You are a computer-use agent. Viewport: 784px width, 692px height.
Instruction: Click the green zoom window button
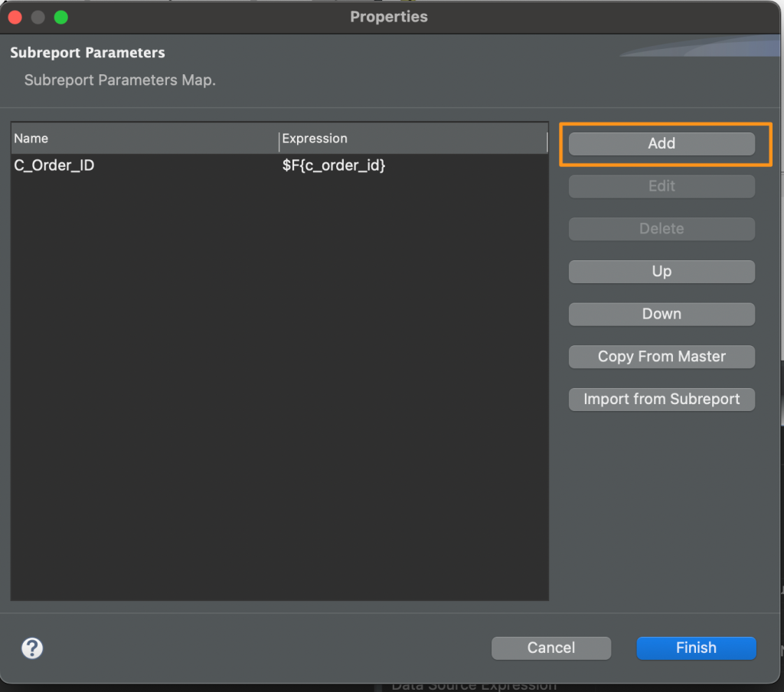pos(61,18)
